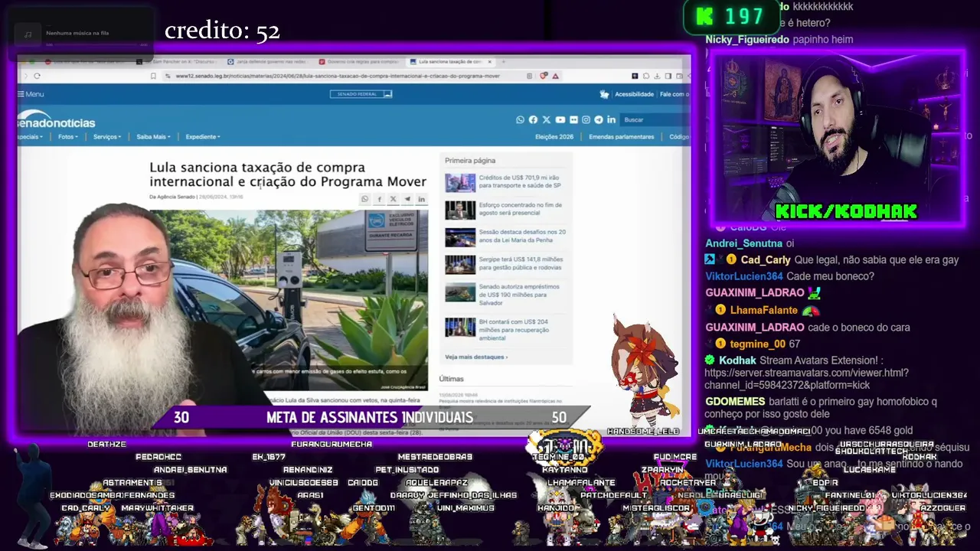Expand the Expediente dropdown menu
Viewport: 980px width, 551px height.
tap(203, 137)
